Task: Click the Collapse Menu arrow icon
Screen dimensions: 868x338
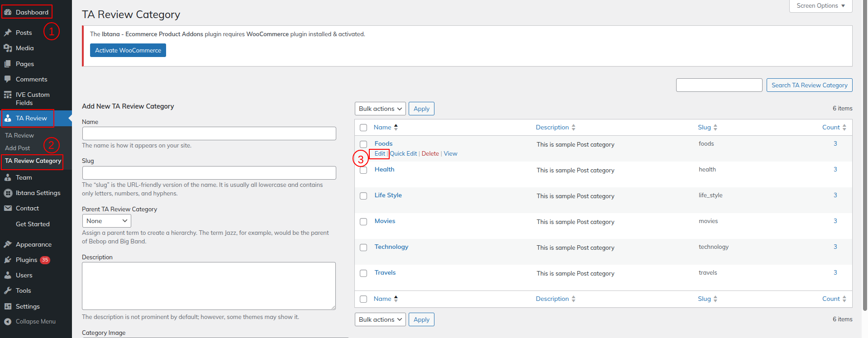Action: pyautogui.click(x=8, y=322)
